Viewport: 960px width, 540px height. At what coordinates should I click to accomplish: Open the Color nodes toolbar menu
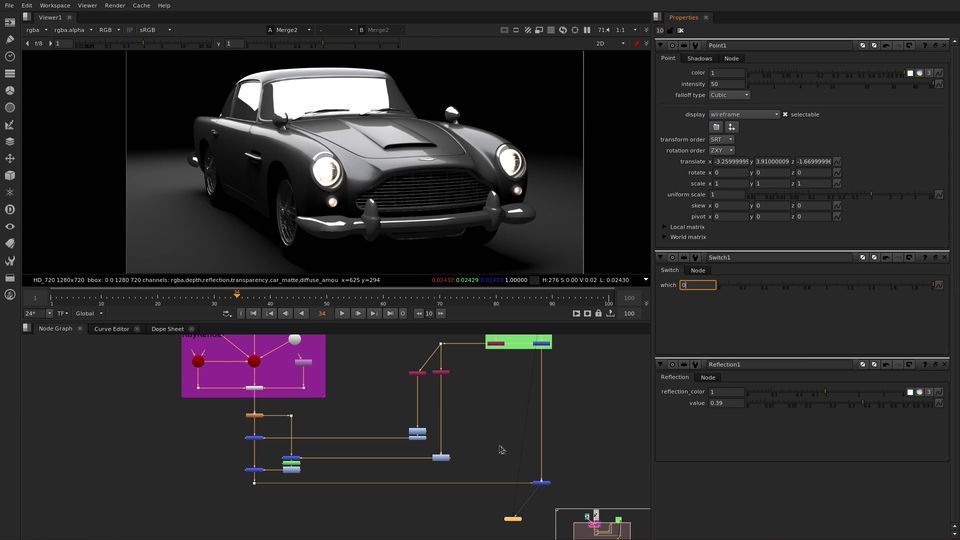click(10, 90)
